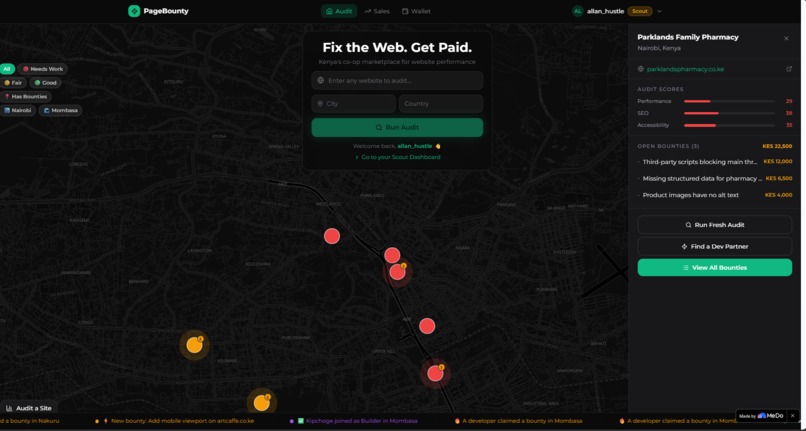Toggle the Good filter chip

(x=45, y=83)
